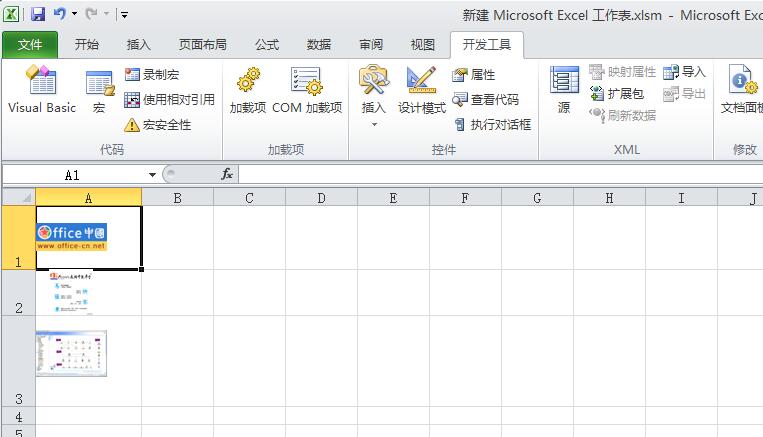Select row 2 header
This screenshot has height=437, width=763.
[18, 293]
